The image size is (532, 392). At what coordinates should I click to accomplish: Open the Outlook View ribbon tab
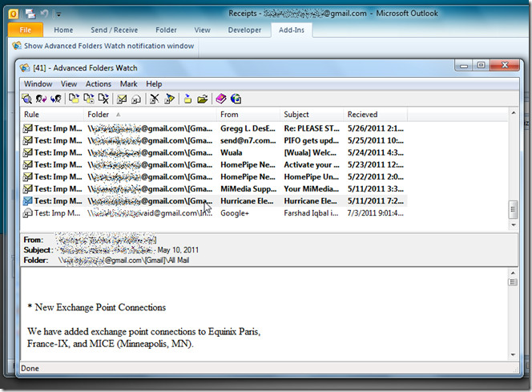pos(202,30)
